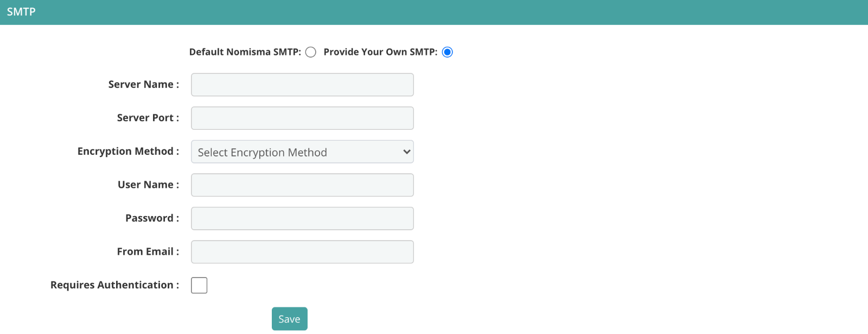Choose the Provide Your Own SMTP radio button
Image resolution: width=868 pixels, height=334 pixels.
(447, 52)
